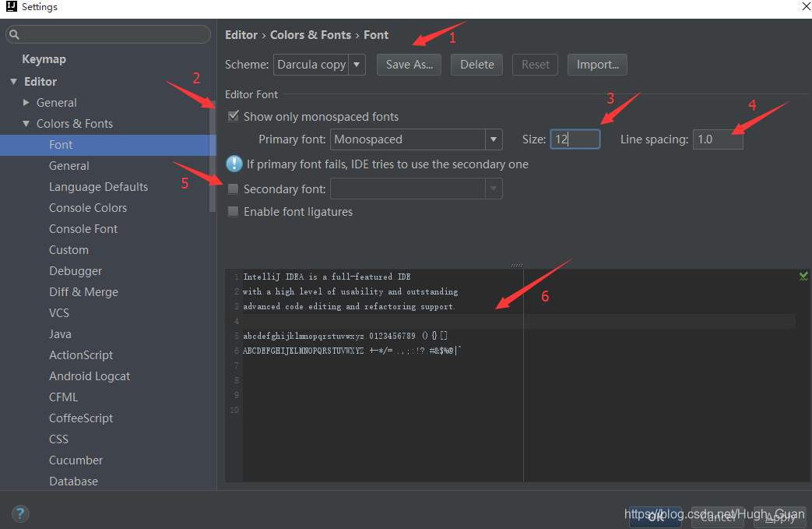Select General under Colors & Fonts
812x529 pixels.
click(x=69, y=166)
